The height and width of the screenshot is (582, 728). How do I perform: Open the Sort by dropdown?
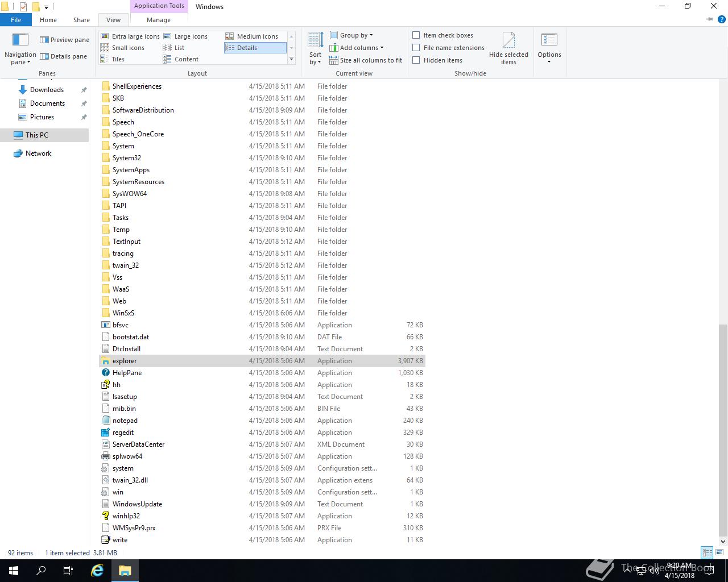click(316, 49)
